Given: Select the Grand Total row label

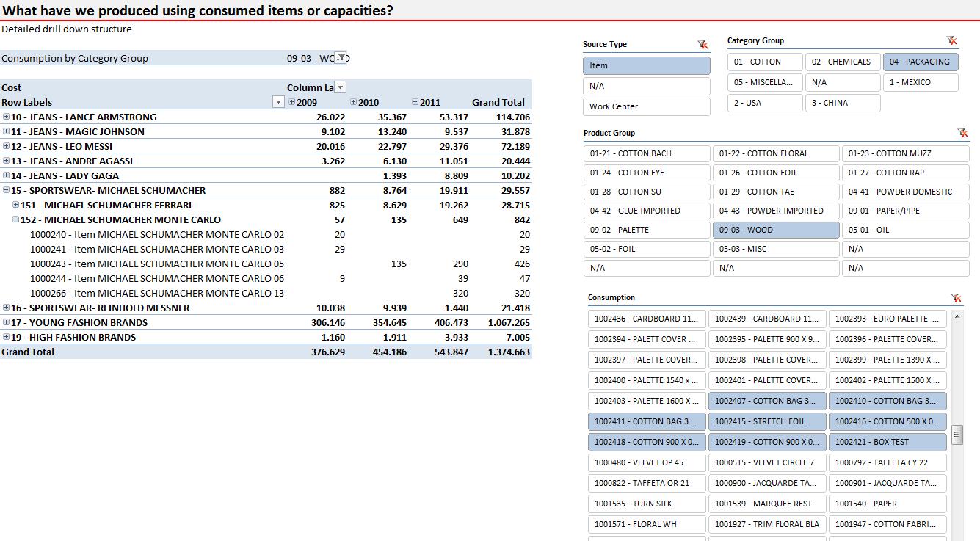Looking at the screenshot, I should click(x=28, y=352).
